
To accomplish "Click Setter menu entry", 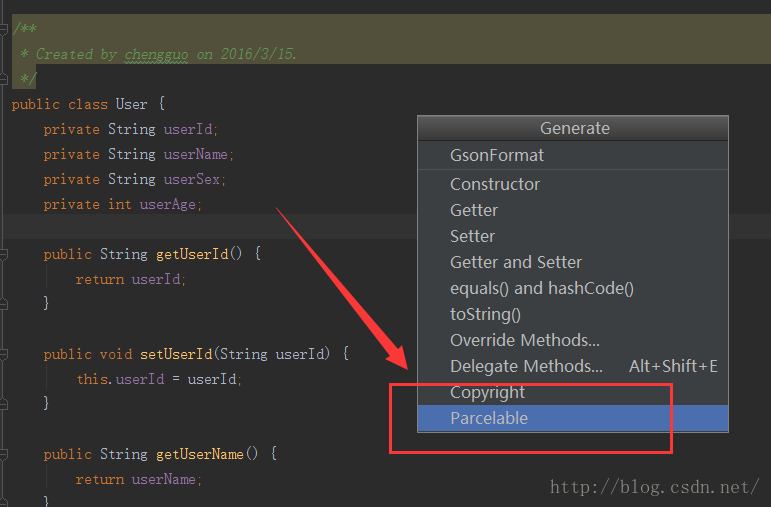I will (x=573, y=236).
